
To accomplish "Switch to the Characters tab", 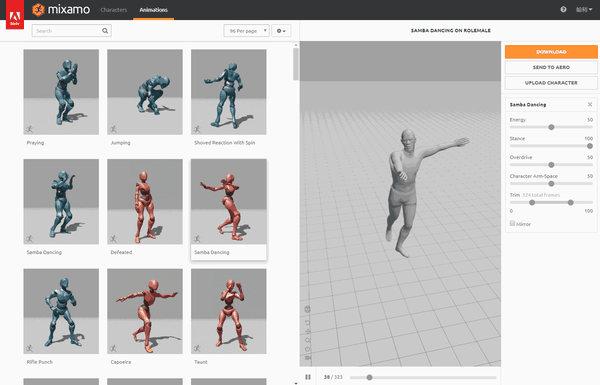I will (x=114, y=10).
